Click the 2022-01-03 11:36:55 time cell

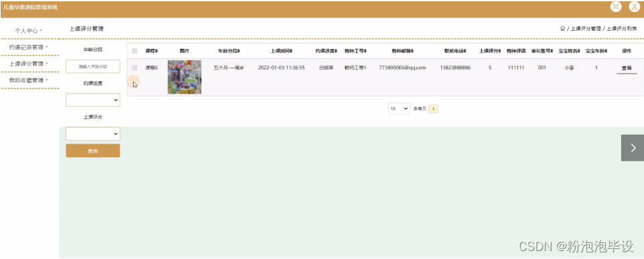point(281,68)
